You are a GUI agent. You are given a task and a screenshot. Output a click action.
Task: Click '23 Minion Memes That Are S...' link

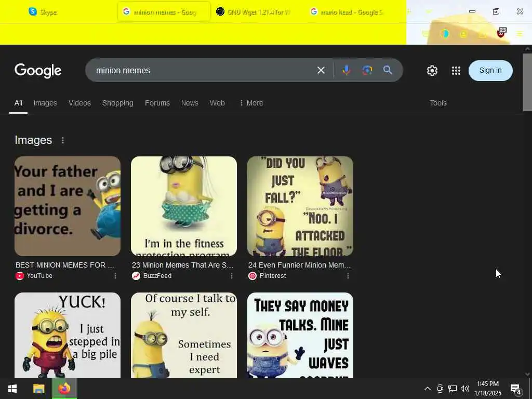click(x=182, y=265)
